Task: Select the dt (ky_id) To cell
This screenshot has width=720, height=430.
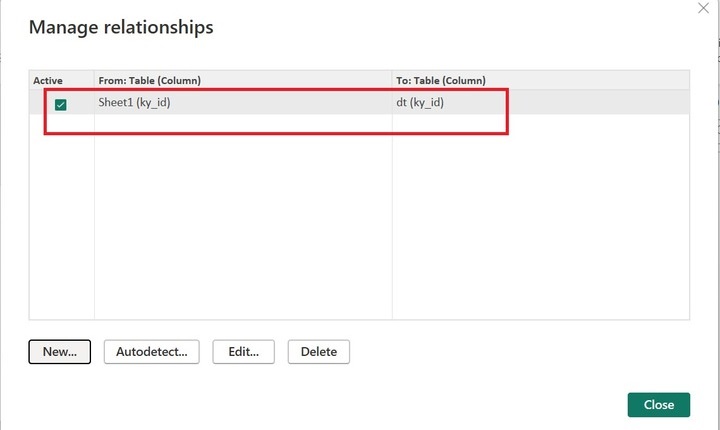Action: tap(420, 102)
